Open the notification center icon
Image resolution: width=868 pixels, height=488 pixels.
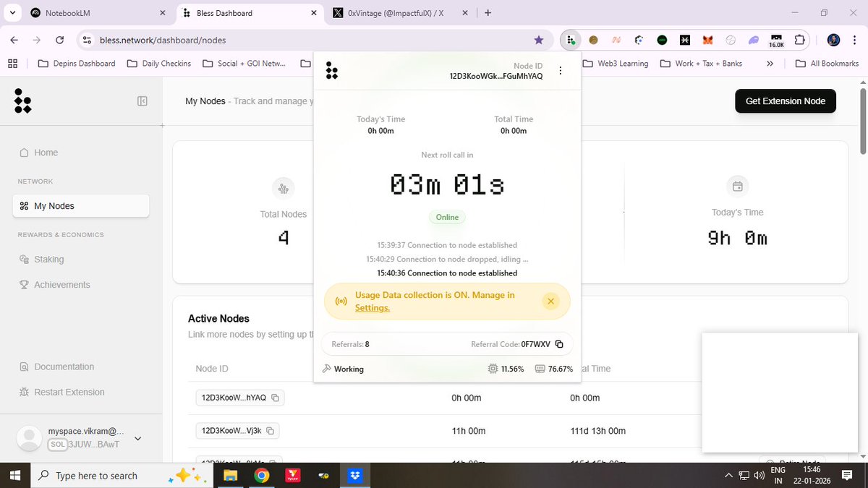click(x=847, y=476)
